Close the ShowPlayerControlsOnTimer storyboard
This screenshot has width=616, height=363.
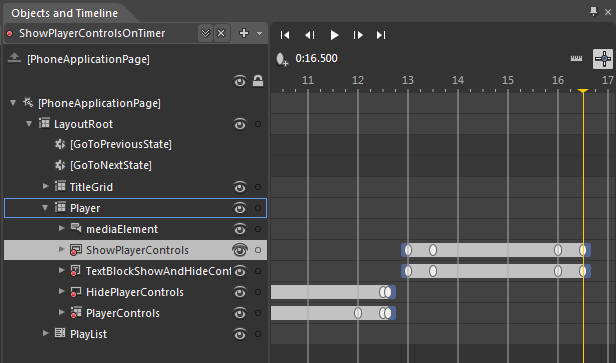221,33
